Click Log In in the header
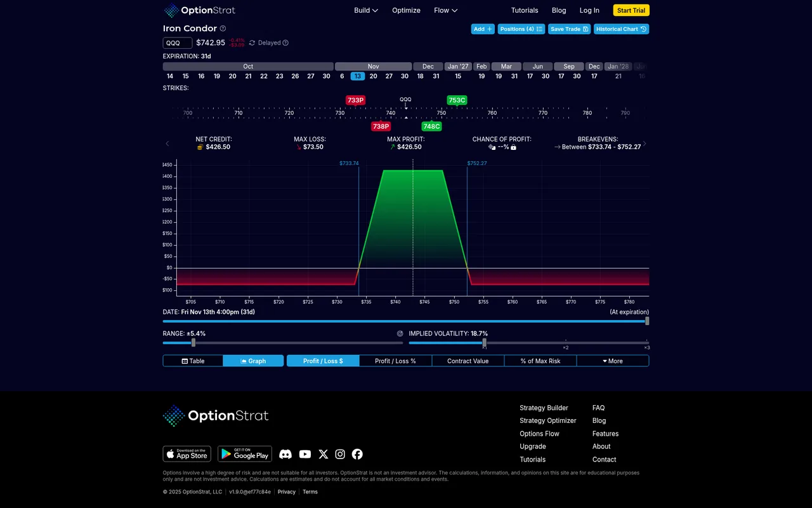This screenshot has width=812, height=508. pyautogui.click(x=589, y=10)
